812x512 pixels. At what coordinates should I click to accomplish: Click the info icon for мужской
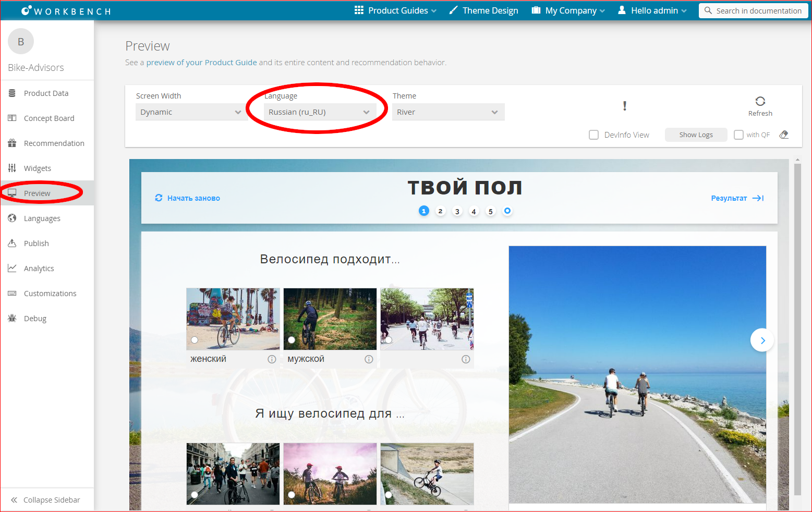point(369,359)
